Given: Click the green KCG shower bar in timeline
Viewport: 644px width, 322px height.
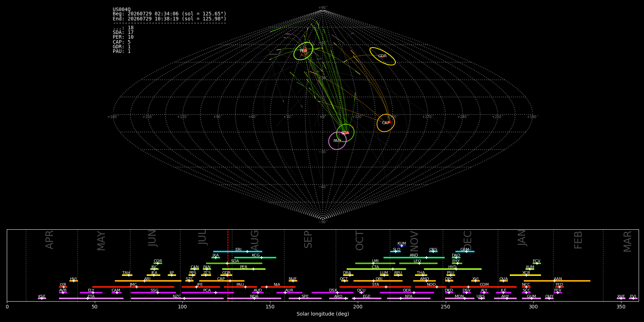Looking at the screenshot, I should (x=255, y=258).
